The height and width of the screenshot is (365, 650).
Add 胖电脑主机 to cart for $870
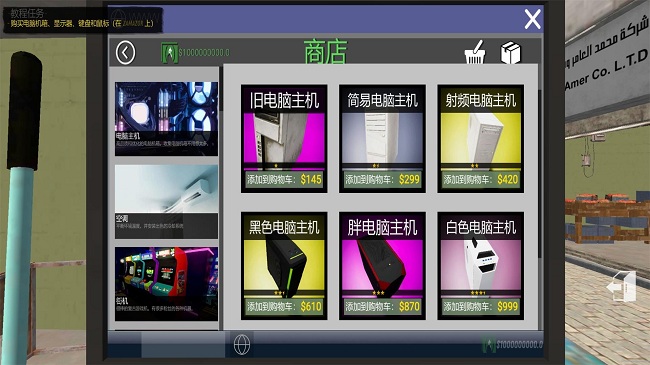[x=382, y=307]
